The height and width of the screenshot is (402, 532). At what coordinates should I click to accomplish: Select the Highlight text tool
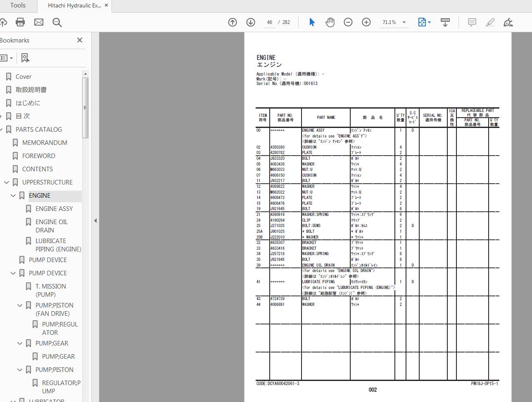[490, 22]
